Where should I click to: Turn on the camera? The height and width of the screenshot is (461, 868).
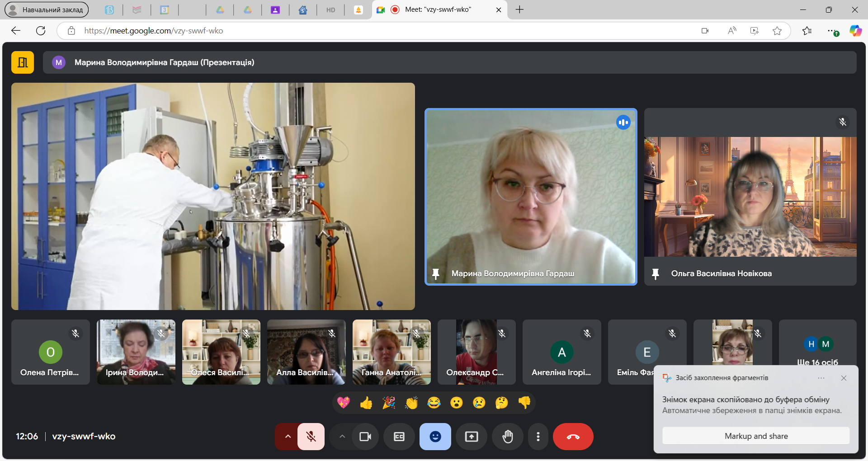point(365,437)
